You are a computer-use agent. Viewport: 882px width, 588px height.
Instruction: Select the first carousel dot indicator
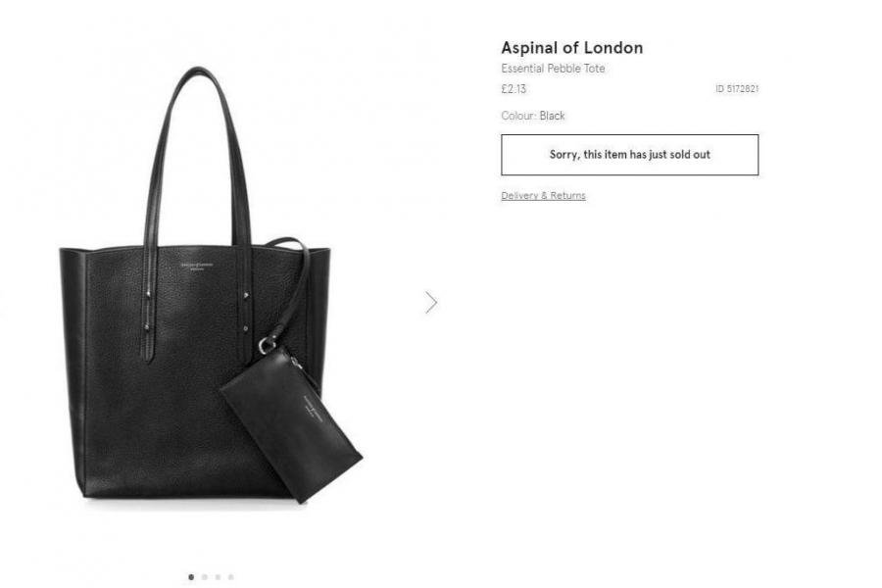tap(191, 577)
